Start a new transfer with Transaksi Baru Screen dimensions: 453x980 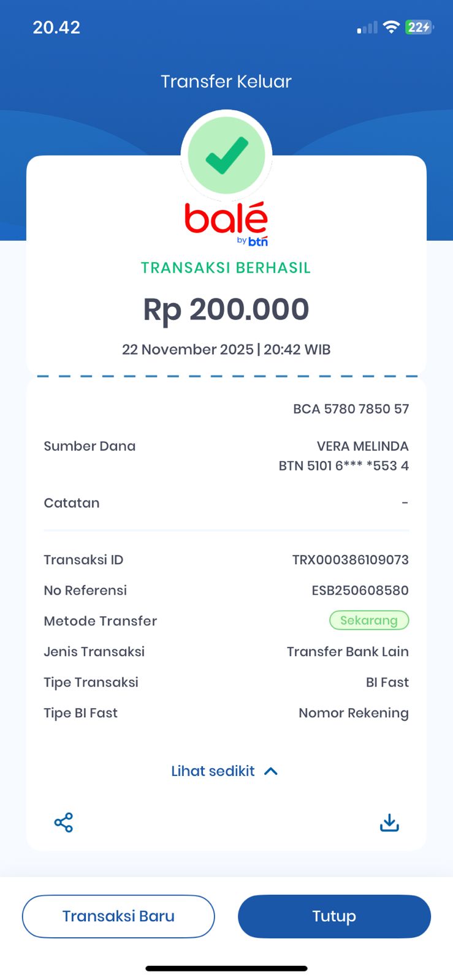tap(118, 916)
